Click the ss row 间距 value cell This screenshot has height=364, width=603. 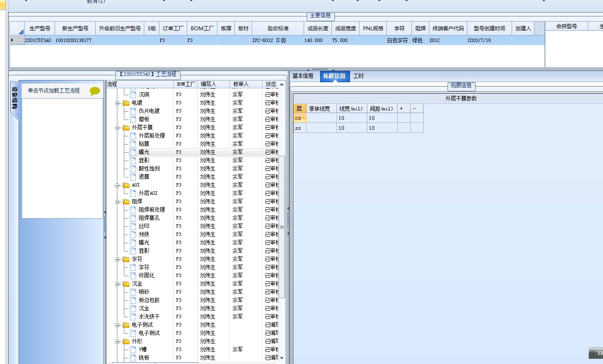382,128
